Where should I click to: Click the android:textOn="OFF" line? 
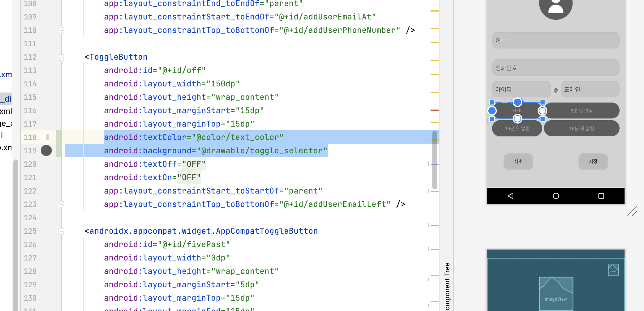tap(152, 178)
